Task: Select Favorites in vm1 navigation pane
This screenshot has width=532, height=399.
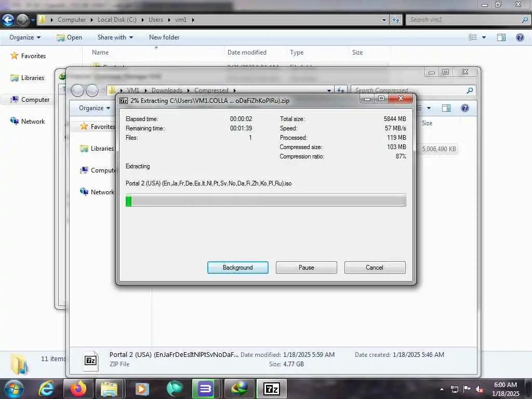Action: pos(33,56)
